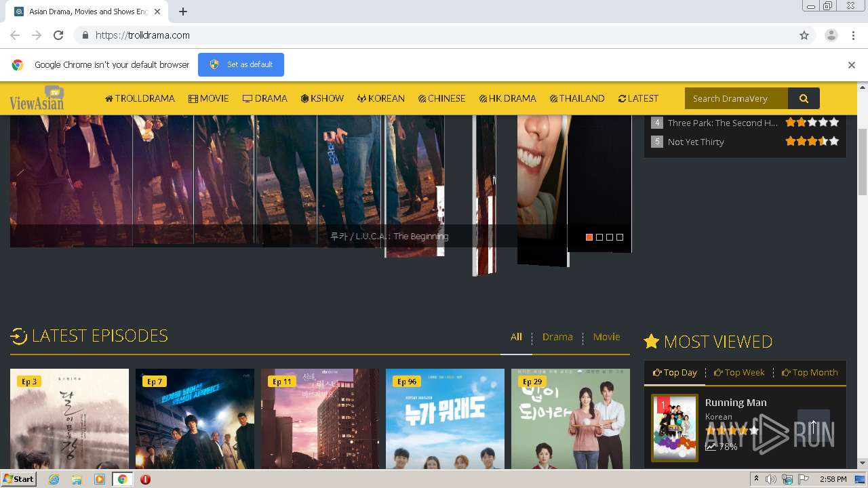The image size is (868, 488).
Task: Open the CHINESE menu item
Action: pos(441,98)
